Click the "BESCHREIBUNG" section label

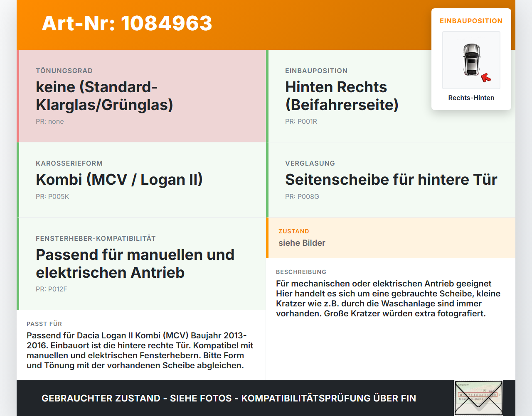click(301, 272)
